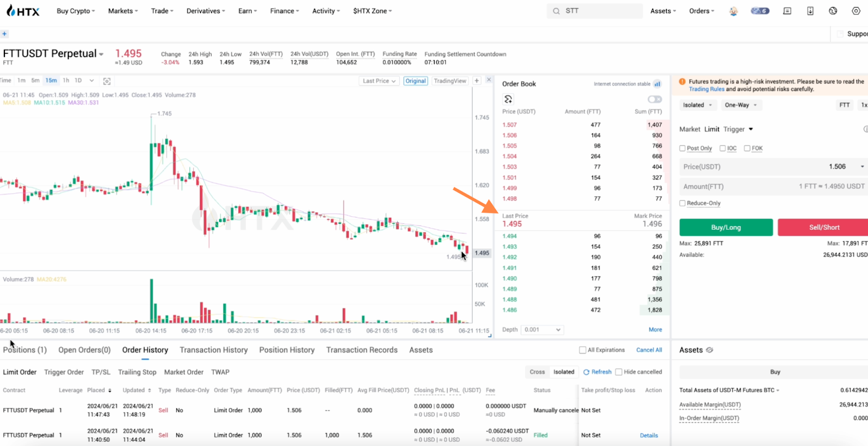Screen dimensions: 868x446
Task: Enable the FOK checkbox
Action: [x=747, y=148]
